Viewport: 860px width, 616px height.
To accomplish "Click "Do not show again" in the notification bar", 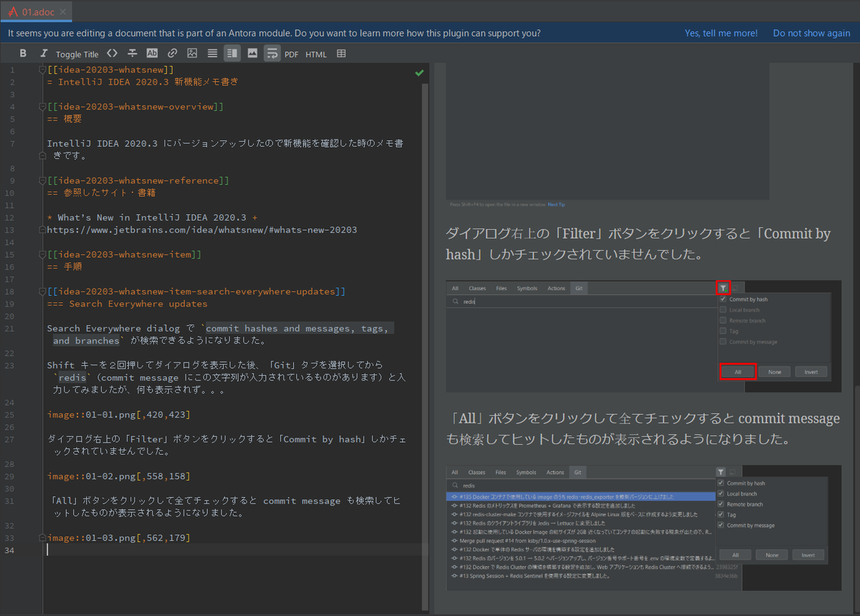I will (811, 33).
